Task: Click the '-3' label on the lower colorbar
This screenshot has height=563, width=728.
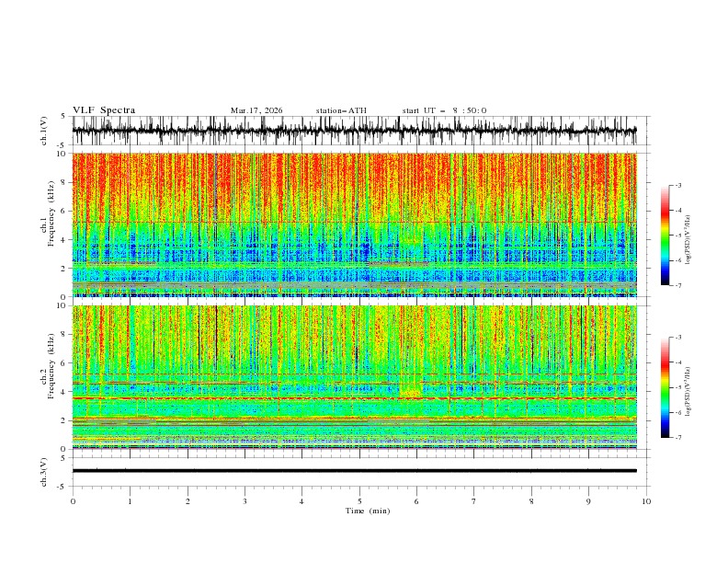Action: pos(677,338)
